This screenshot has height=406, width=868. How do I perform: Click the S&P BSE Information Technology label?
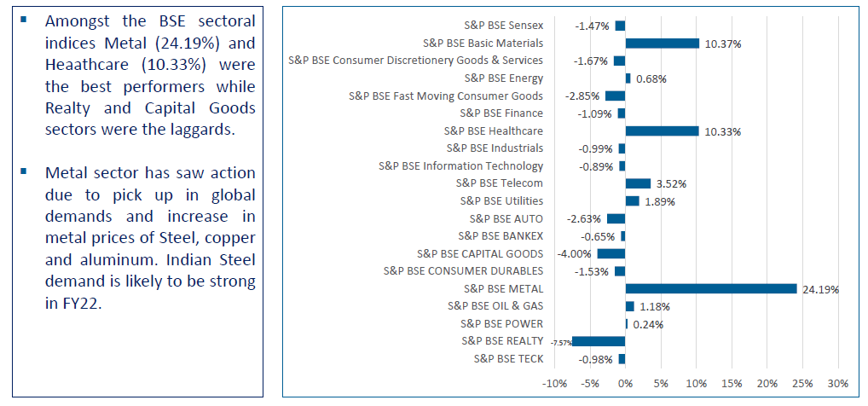460,165
